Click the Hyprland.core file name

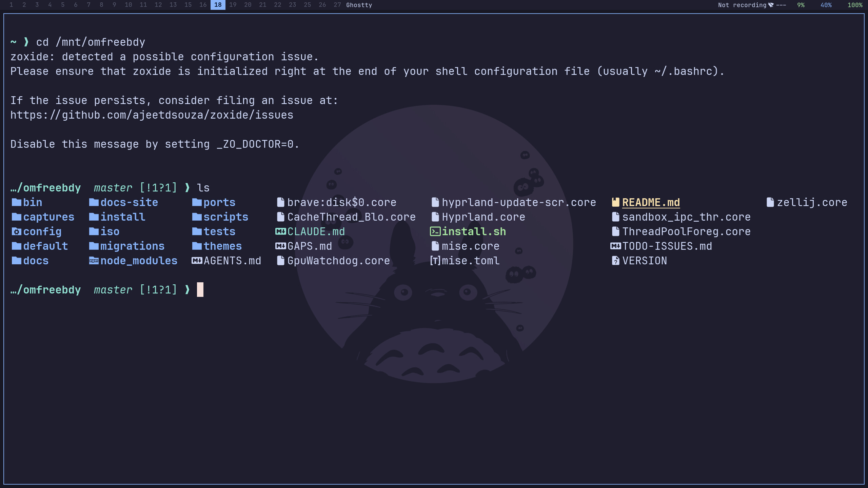point(484,217)
